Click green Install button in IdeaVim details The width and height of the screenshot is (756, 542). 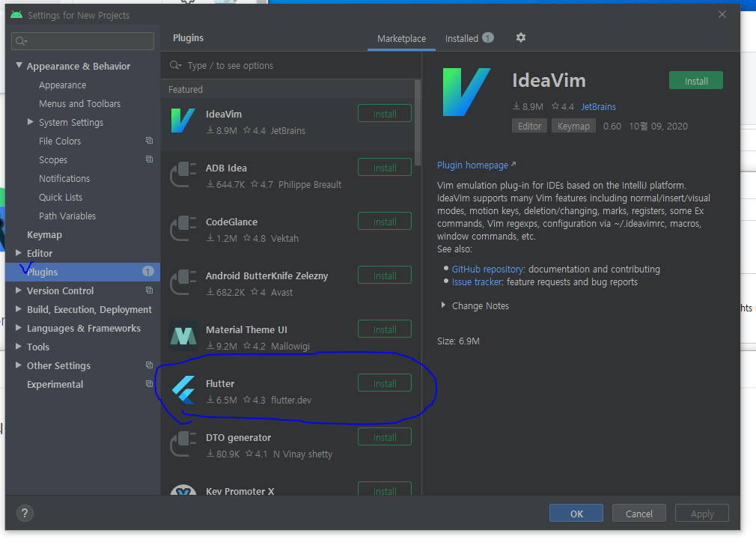point(696,81)
